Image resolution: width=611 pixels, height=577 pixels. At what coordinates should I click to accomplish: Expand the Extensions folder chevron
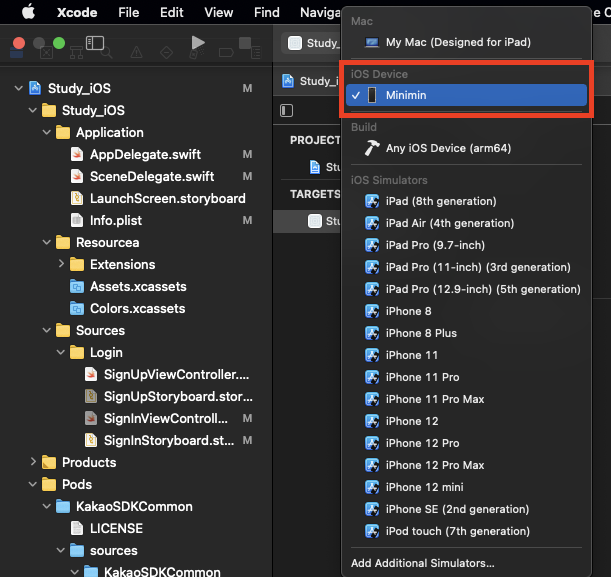point(61,264)
